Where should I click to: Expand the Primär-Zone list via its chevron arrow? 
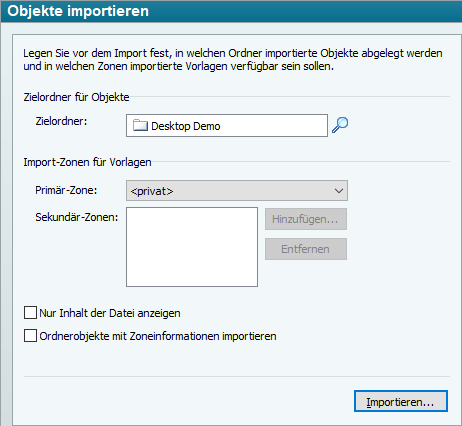(339, 191)
